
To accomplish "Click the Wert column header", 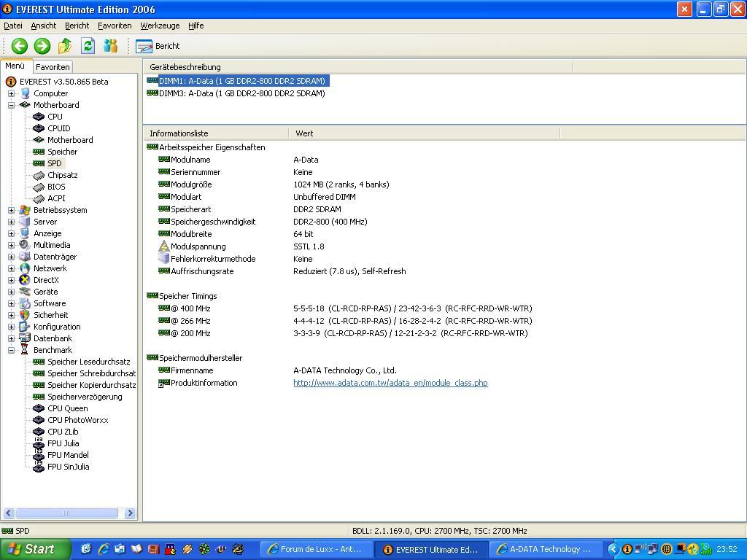I will tap(424, 133).
